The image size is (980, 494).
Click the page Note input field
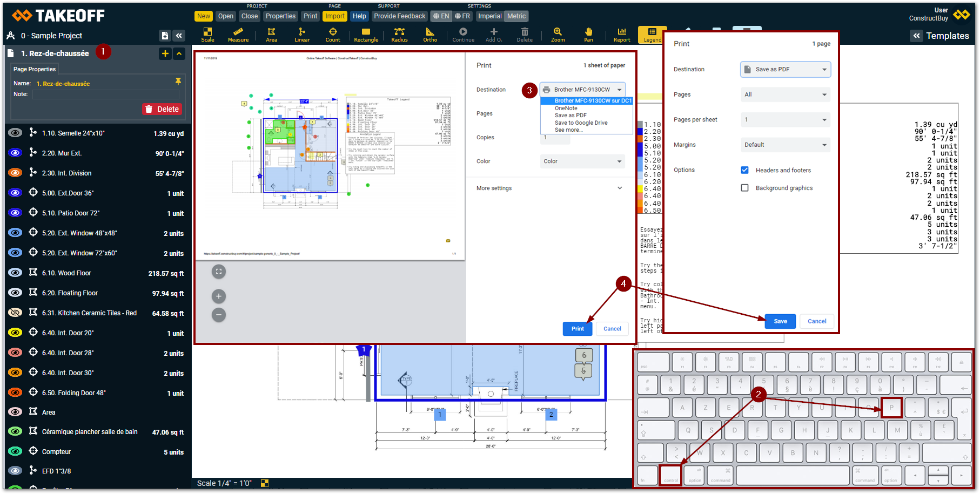click(x=106, y=94)
